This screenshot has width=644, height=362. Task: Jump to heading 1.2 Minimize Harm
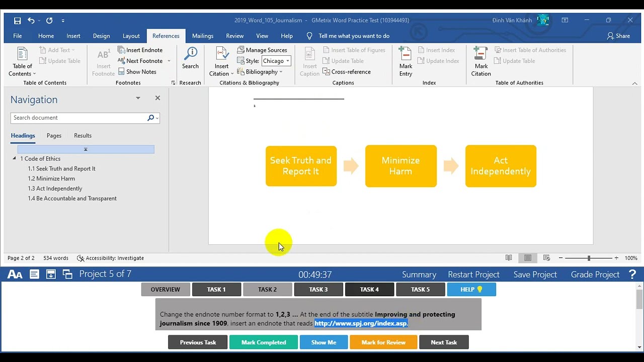click(51, 178)
